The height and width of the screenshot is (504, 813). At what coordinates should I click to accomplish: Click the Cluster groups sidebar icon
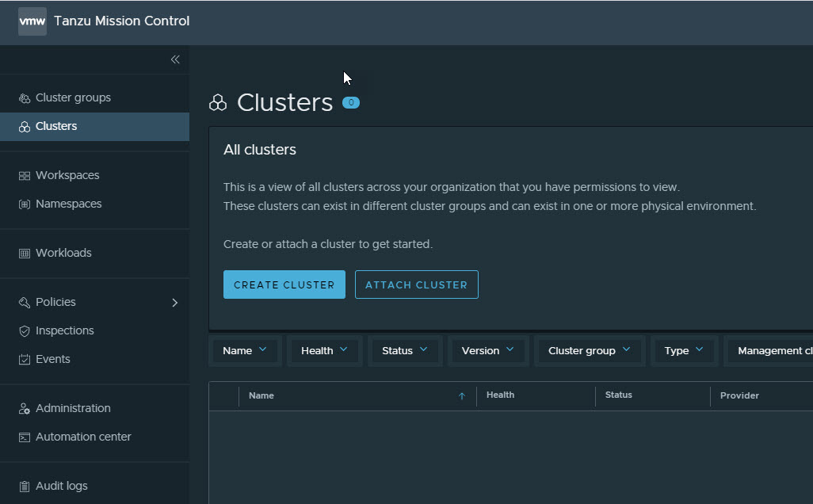[x=25, y=98]
